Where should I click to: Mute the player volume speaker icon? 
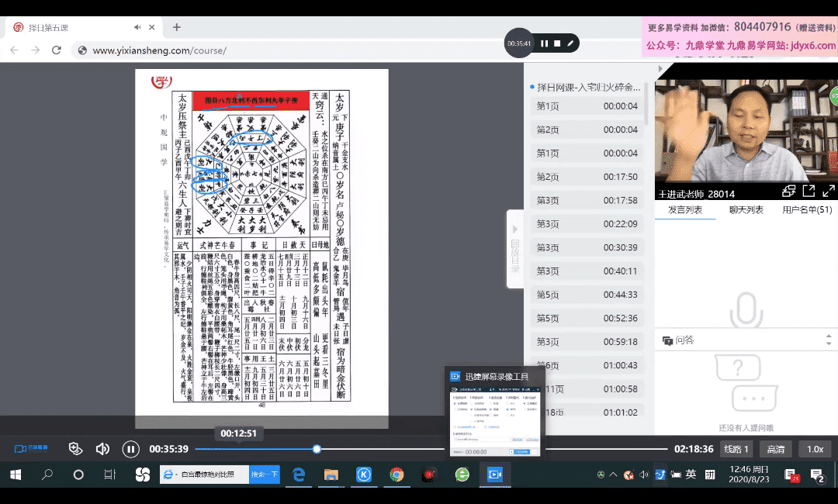[x=102, y=449]
